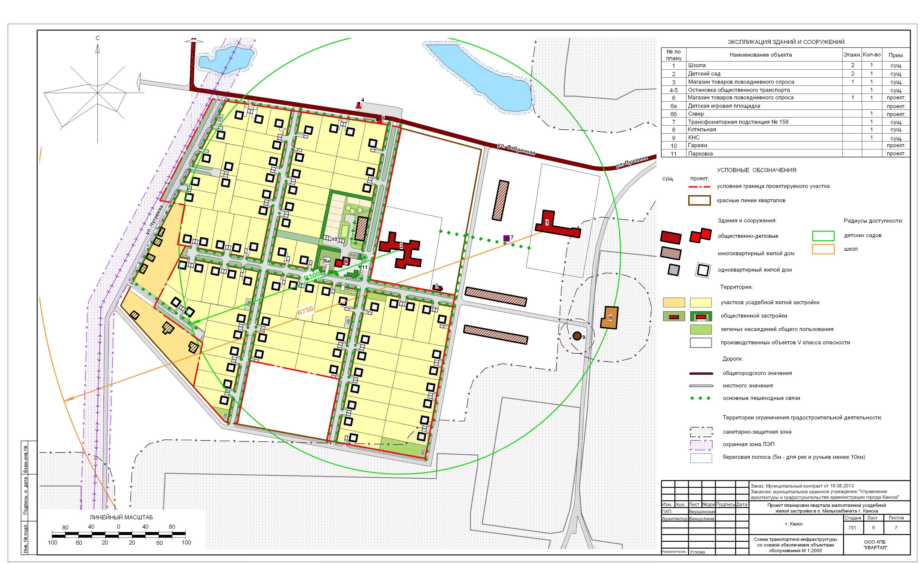
Task: Click the purple transformer substation square 7
Action: [x=506, y=238]
